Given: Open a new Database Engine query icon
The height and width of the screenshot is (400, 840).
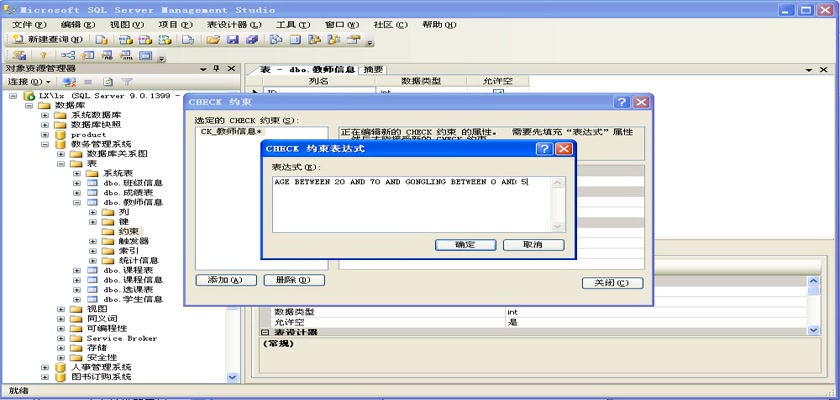Looking at the screenshot, I should click(102, 40).
